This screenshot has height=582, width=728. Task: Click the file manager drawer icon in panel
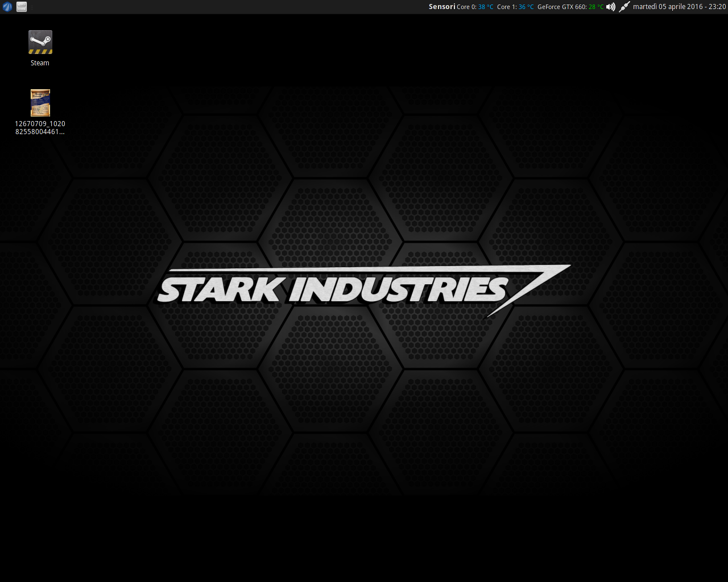tap(22, 7)
